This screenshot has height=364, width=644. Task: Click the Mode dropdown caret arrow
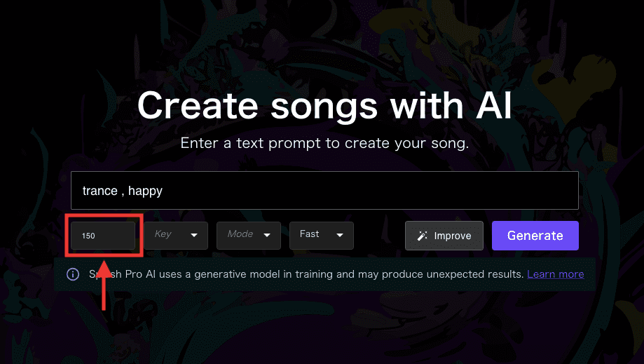(267, 235)
